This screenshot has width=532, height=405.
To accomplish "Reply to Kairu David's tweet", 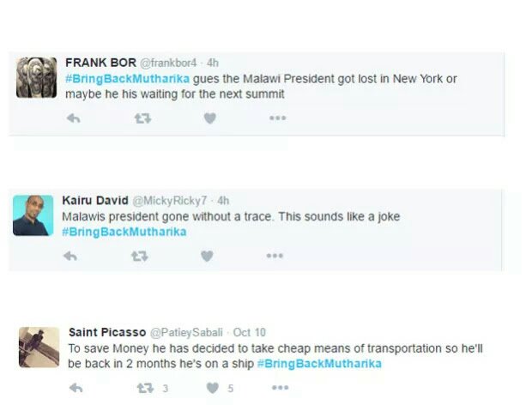I will pos(70,256).
